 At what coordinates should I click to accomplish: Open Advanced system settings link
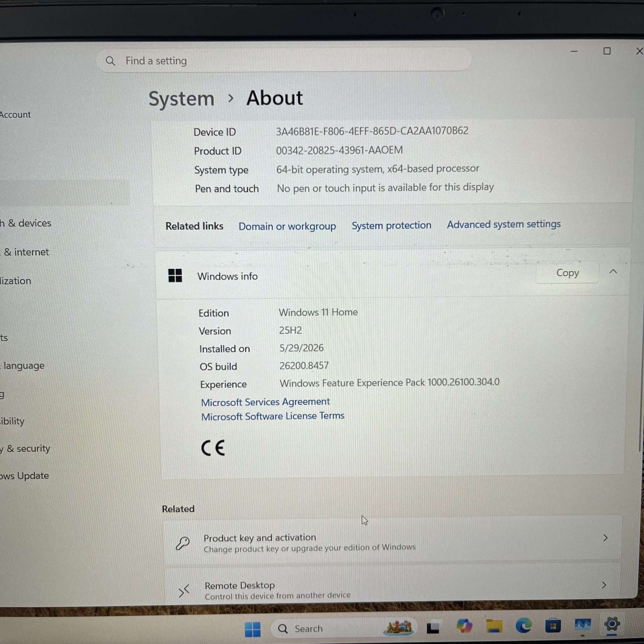[503, 224]
